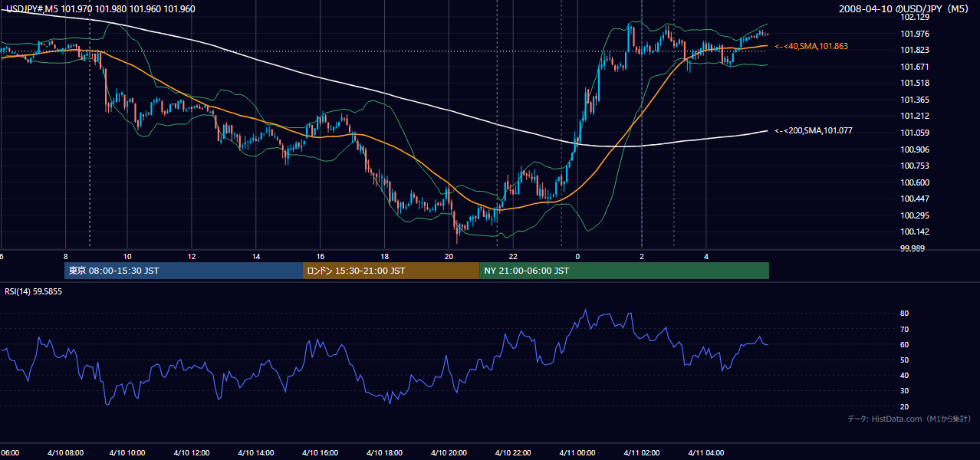Image resolution: width=980 pixels, height=460 pixels.
Task: Select the NY 21:00-06:00 JST session bar
Action: [x=624, y=271]
